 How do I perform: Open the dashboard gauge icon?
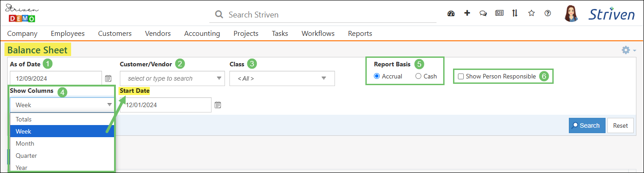click(451, 13)
